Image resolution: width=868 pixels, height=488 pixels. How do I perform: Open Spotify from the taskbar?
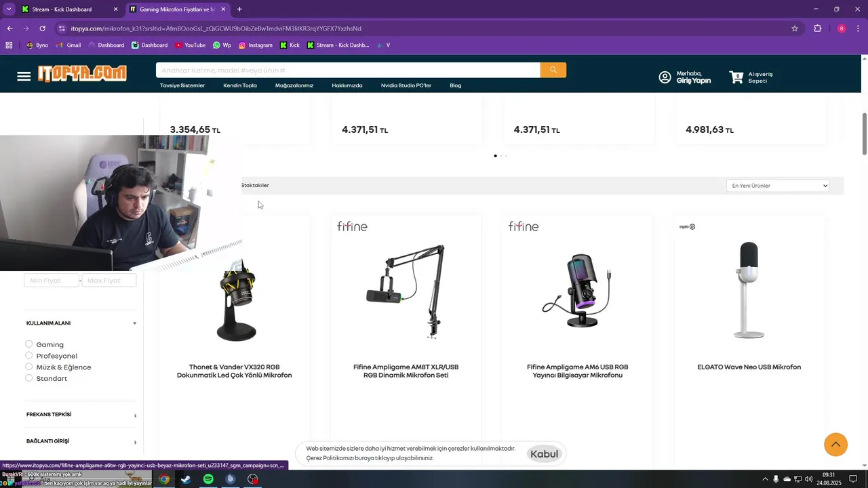coord(208,479)
